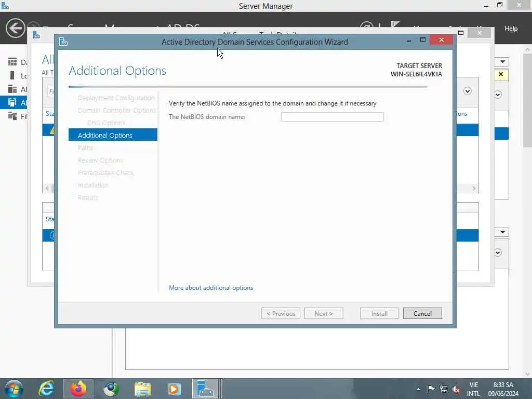Screen dimensions: 532x399
Task: Expand the upper chevron in right panel
Action: point(498,95)
